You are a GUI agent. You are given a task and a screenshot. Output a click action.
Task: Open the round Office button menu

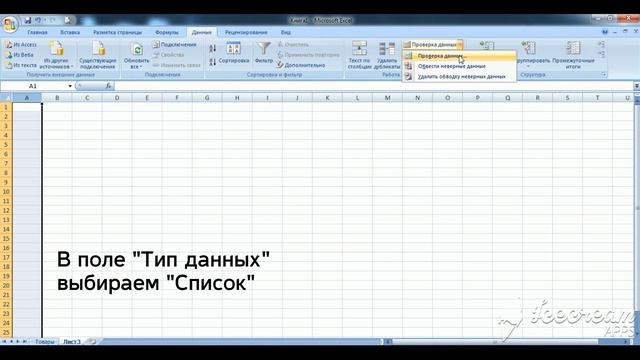coord(10,24)
